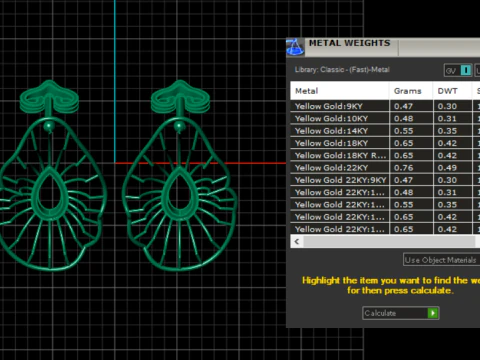This screenshot has height=360, width=480.
Task: Select the Yellow Gold:18KY row
Action: [x=385, y=143]
